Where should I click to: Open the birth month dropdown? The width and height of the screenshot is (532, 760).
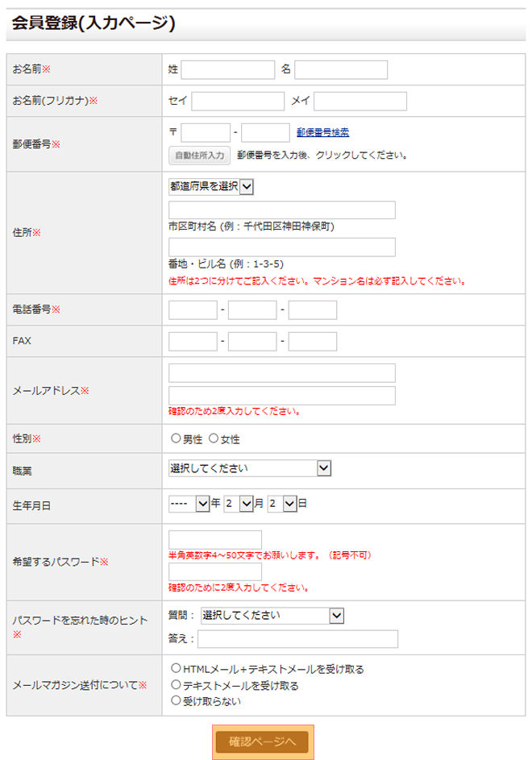(x=239, y=503)
